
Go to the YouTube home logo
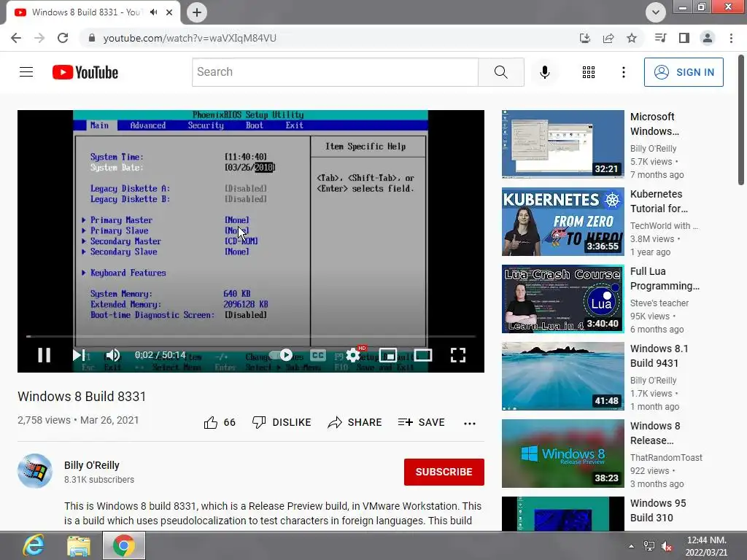[x=85, y=72]
